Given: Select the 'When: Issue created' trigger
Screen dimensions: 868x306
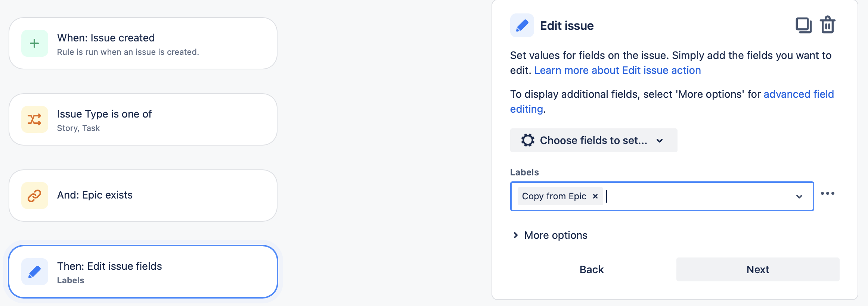Looking at the screenshot, I should click(x=143, y=44).
